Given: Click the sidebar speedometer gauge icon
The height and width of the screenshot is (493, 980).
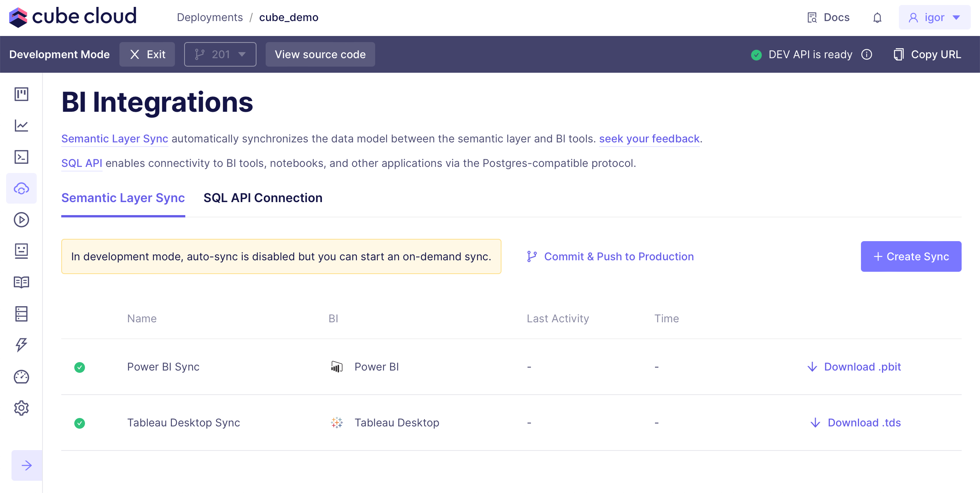Looking at the screenshot, I should click(x=21, y=377).
